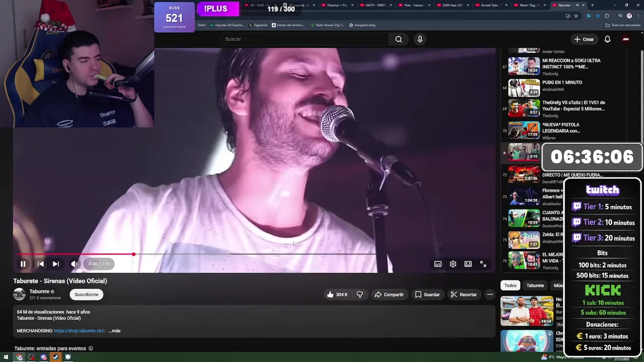Activate voice search microphone

point(420,39)
